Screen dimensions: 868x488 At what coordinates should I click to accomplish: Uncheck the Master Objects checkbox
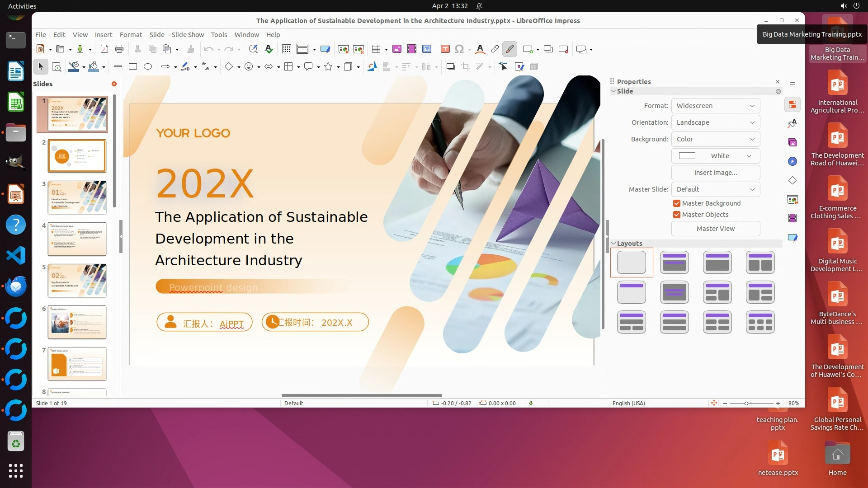(x=677, y=215)
